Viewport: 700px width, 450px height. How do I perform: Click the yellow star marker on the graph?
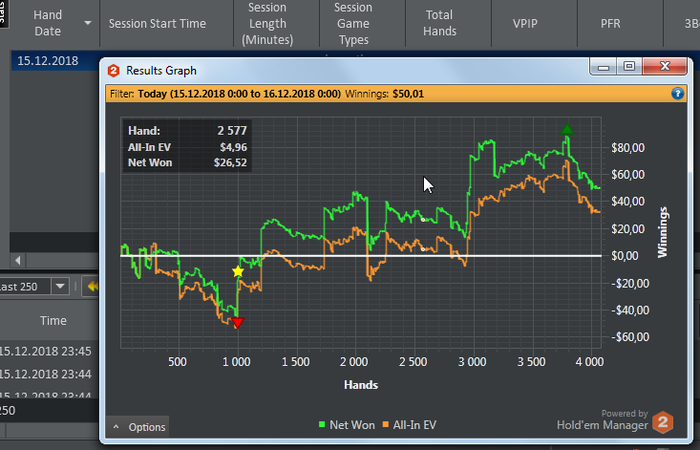[238, 271]
